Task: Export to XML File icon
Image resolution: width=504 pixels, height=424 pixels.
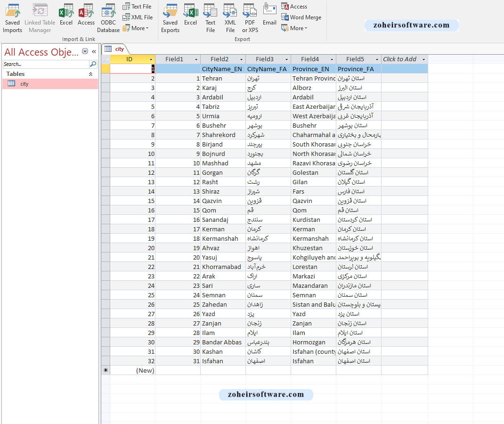Action: click(x=230, y=11)
